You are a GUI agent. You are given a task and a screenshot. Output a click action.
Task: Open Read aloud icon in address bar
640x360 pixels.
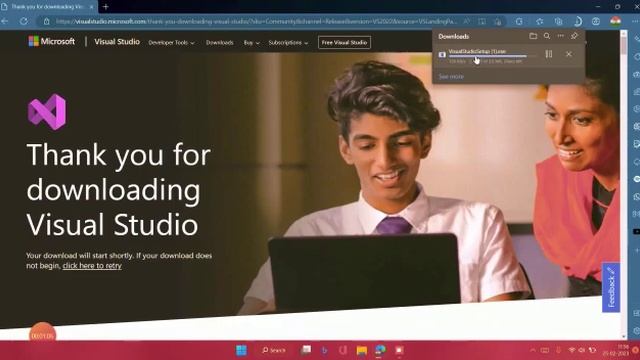click(467, 21)
